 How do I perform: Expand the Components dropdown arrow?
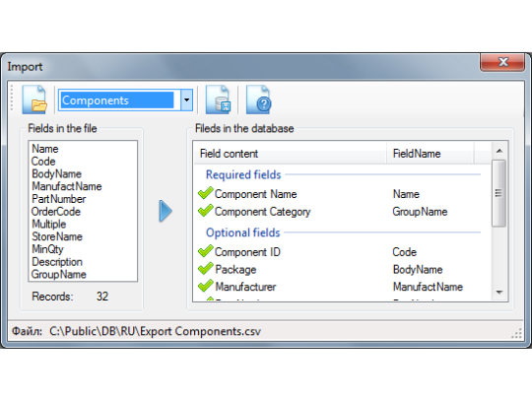pyautogui.click(x=186, y=100)
